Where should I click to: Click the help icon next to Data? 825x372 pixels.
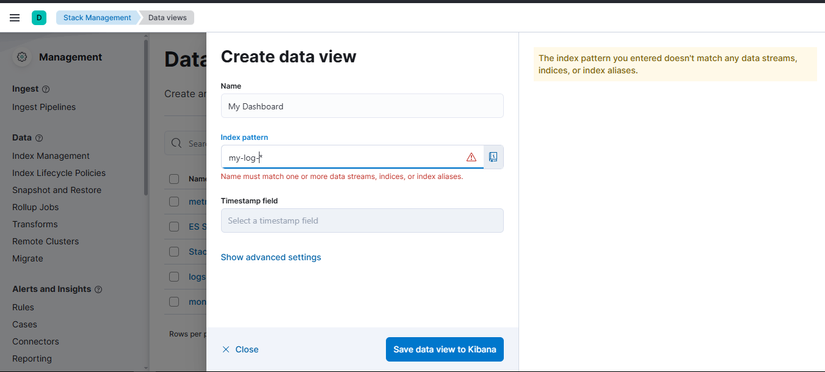tap(39, 138)
